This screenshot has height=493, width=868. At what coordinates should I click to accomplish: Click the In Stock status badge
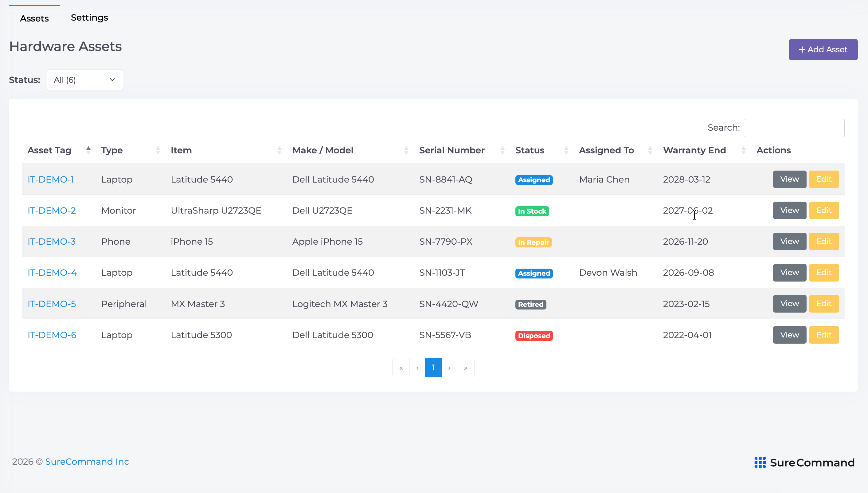[x=532, y=211]
